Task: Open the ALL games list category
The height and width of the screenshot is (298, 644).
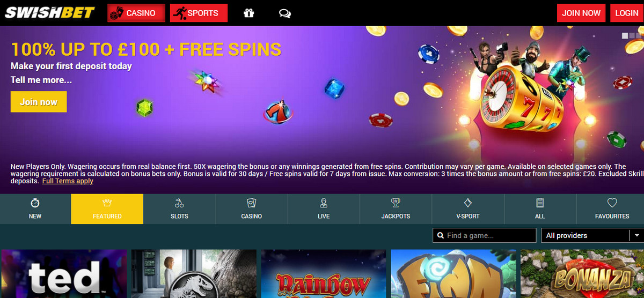Action: pos(540,209)
